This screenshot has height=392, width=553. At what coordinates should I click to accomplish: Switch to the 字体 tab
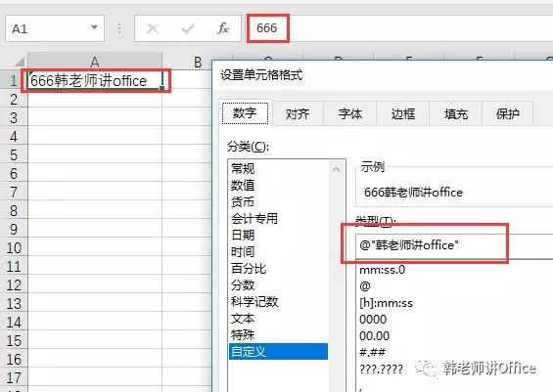click(350, 113)
